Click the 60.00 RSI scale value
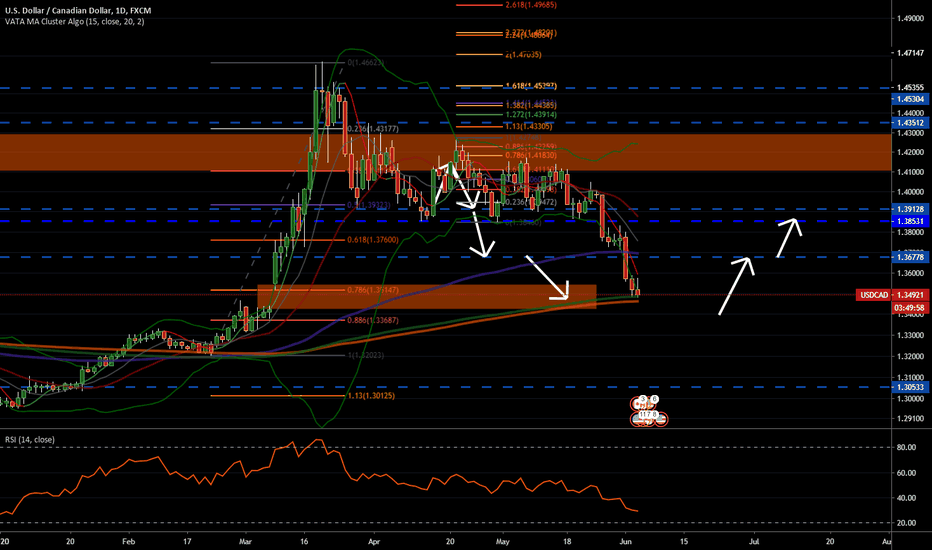The height and width of the screenshot is (550, 932). [906, 473]
